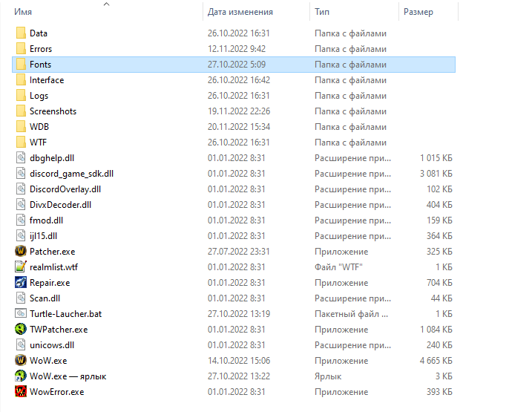Select the Repair.exe file name
The width and height of the screenshot is (532, 412).
click(x=50, y=283)
